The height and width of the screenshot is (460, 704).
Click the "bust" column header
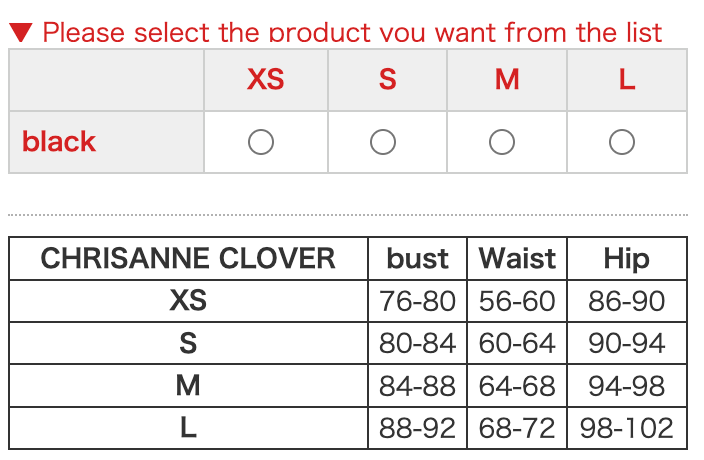(x=418, y=259)
